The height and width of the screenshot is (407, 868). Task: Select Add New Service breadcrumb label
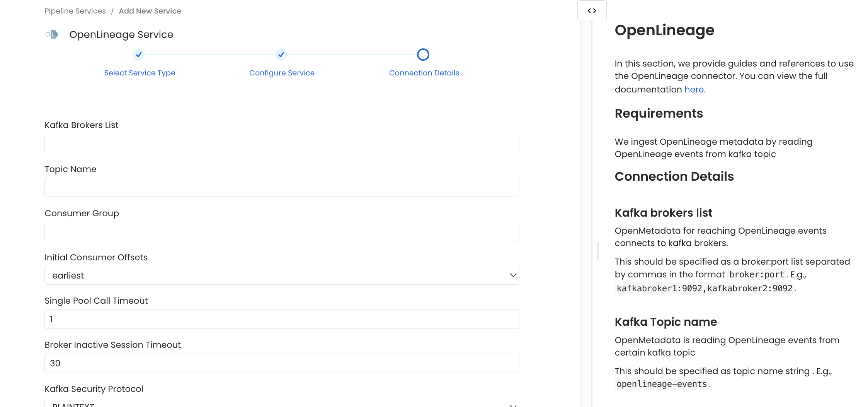(x=150, y=11)
